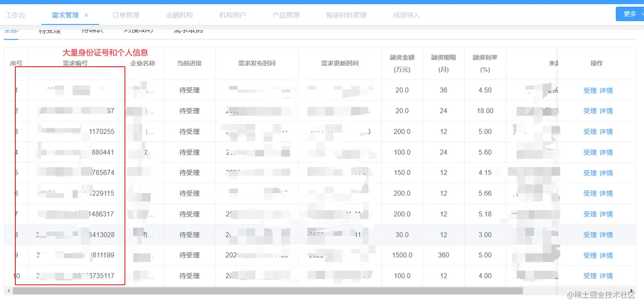
Task: Open 详情 for row 1
Action: pos(606,91)
